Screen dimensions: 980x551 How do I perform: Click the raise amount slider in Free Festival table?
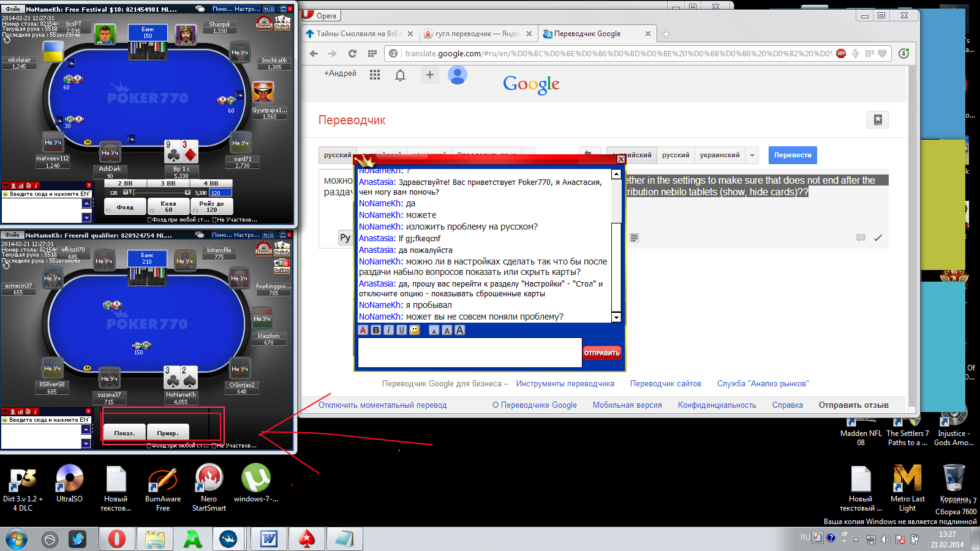pos(156,192)
